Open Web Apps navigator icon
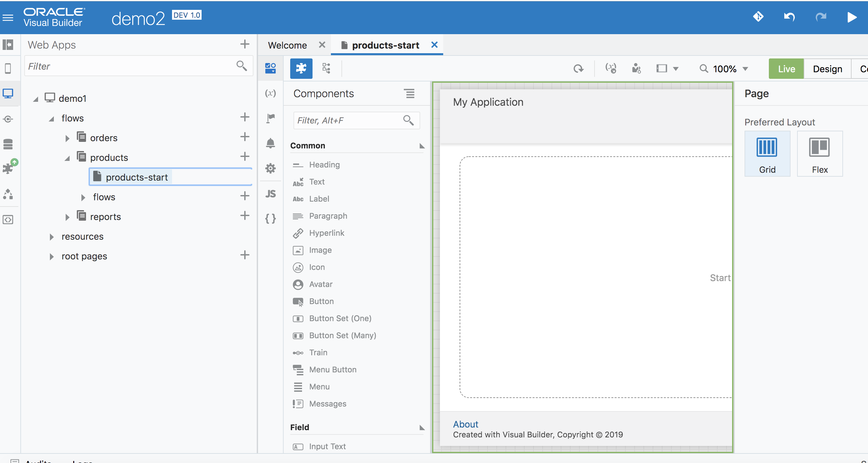Viewport: 868px width, 463px height. coord(8,93)
